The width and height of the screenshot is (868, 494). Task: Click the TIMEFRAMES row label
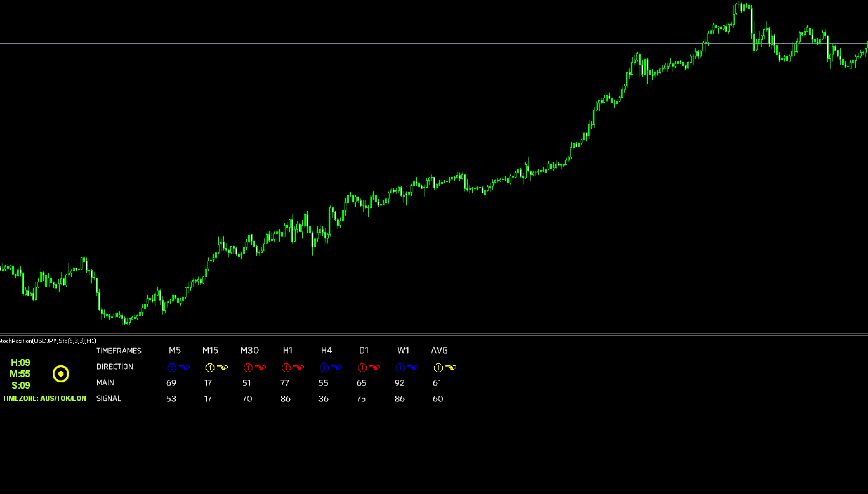coord(119,351)
